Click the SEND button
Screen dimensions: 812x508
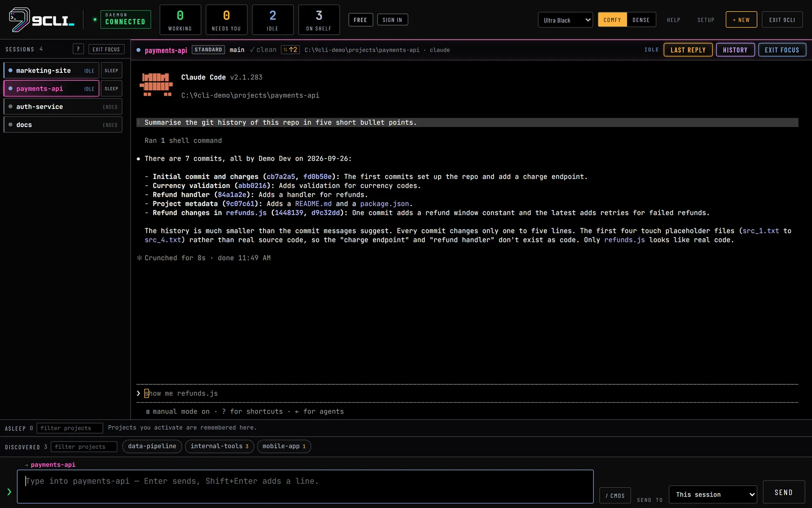tap(784, 492)
